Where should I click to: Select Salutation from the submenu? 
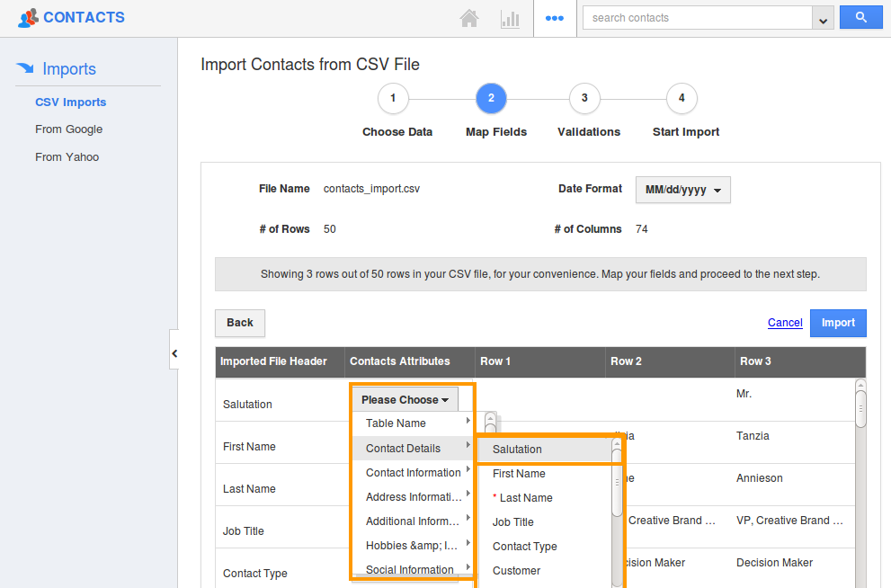tap(545, 450)
